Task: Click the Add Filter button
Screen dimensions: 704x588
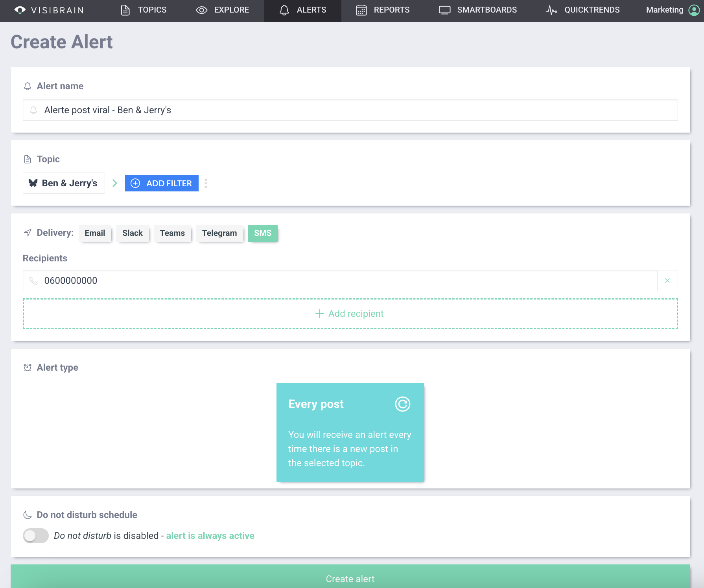Action: (x=162, y=183)
